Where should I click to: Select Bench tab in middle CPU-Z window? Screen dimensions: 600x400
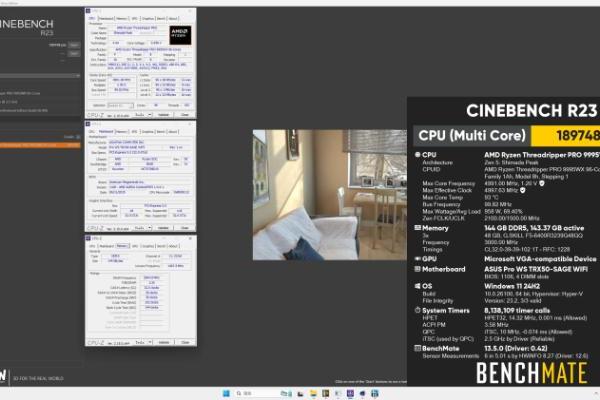pyautogui.click(x=161, y=132)
